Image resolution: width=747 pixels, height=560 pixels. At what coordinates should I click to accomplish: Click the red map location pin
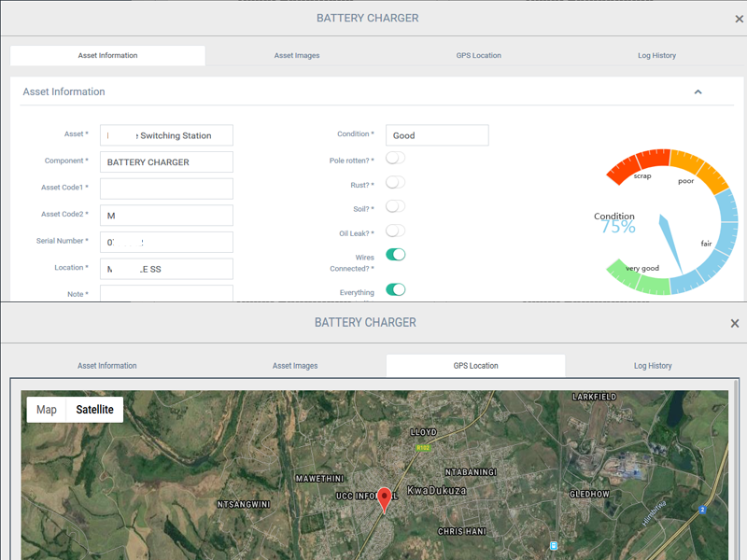click(384, 498)
